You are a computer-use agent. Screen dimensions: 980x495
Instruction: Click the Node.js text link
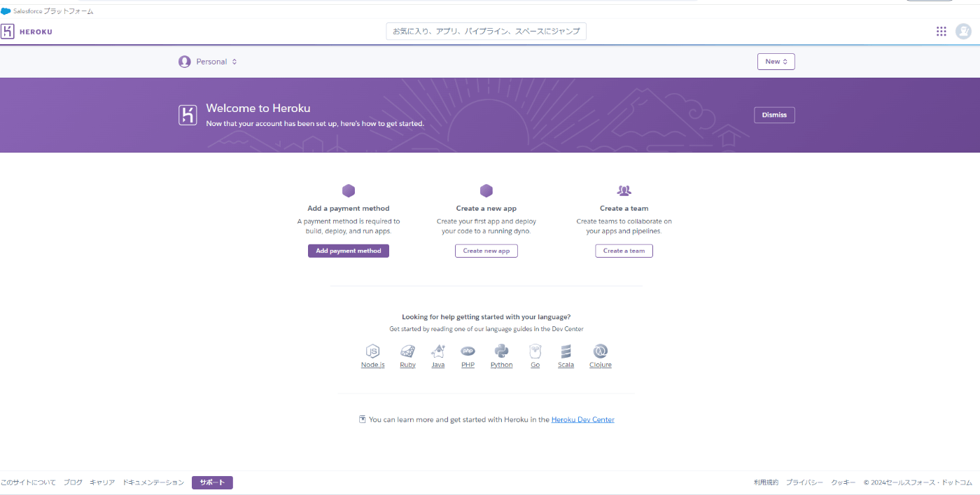(373, 365)
